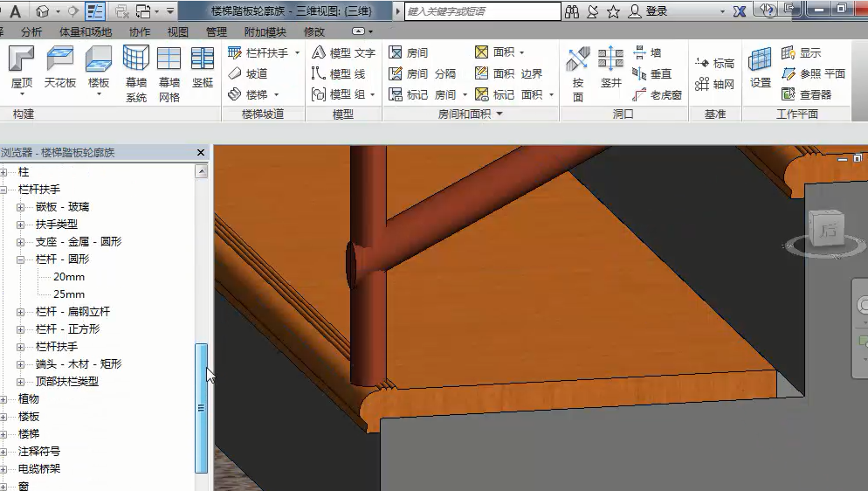Image resolution: width=868 pixels, height=491 pixels.
Task: Expand the 房间和面积 panel dropdown
Action: (x=500, y=114)
